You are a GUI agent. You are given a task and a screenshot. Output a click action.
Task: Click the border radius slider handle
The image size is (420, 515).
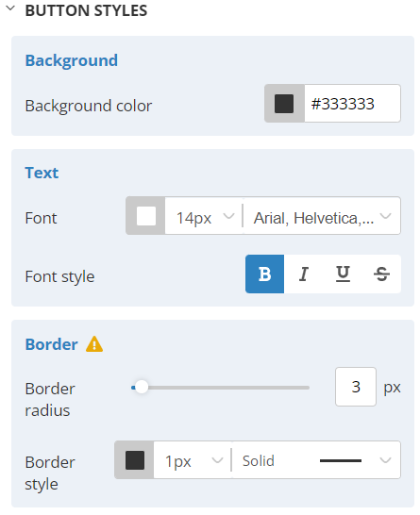(x=142, y=388)
